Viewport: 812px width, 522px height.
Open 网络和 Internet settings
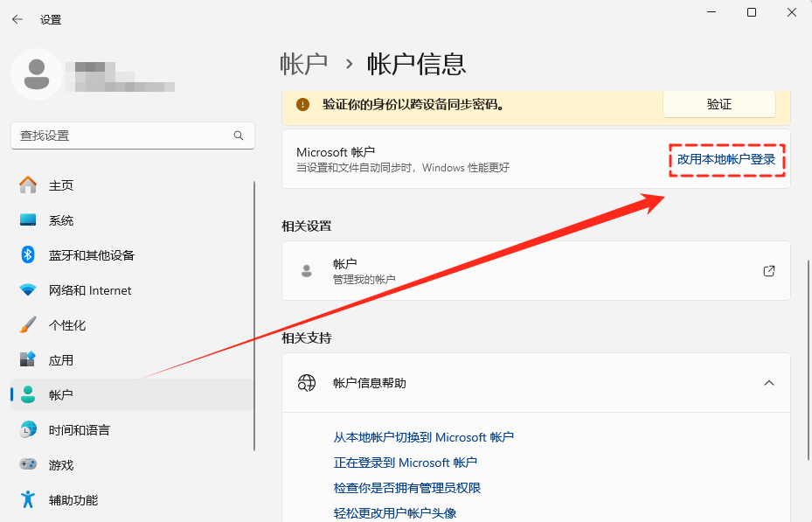[x=83, y=289]
